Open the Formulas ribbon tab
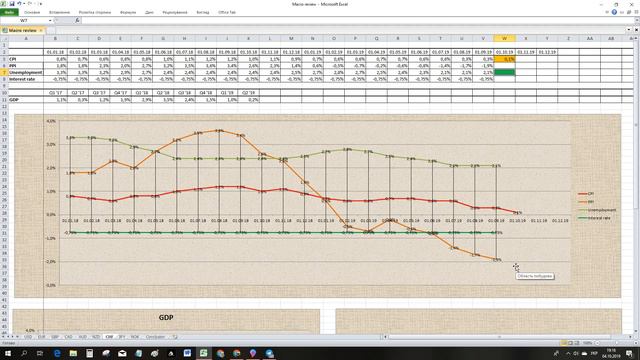640x360 pixels. pyautogui.click(x=128, y=12)
